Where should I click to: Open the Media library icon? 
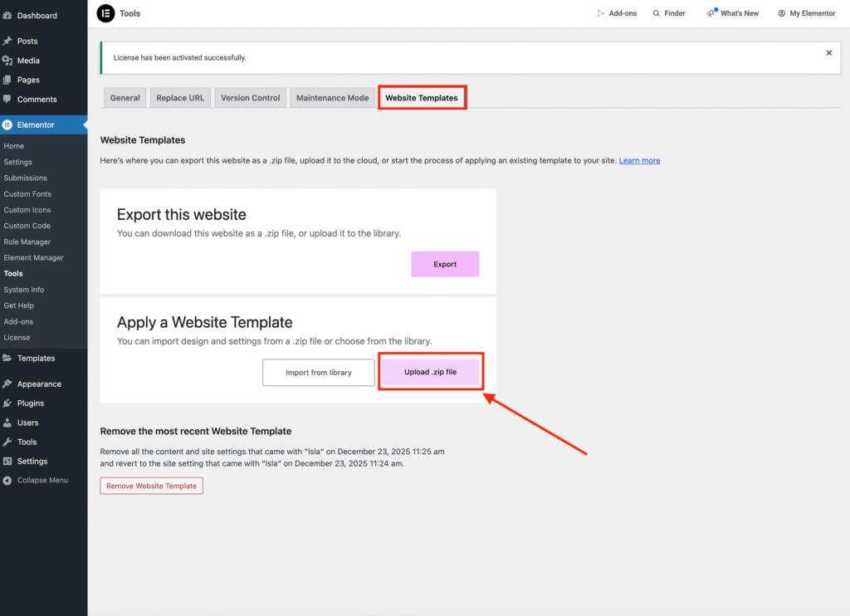tap(7, 61)
